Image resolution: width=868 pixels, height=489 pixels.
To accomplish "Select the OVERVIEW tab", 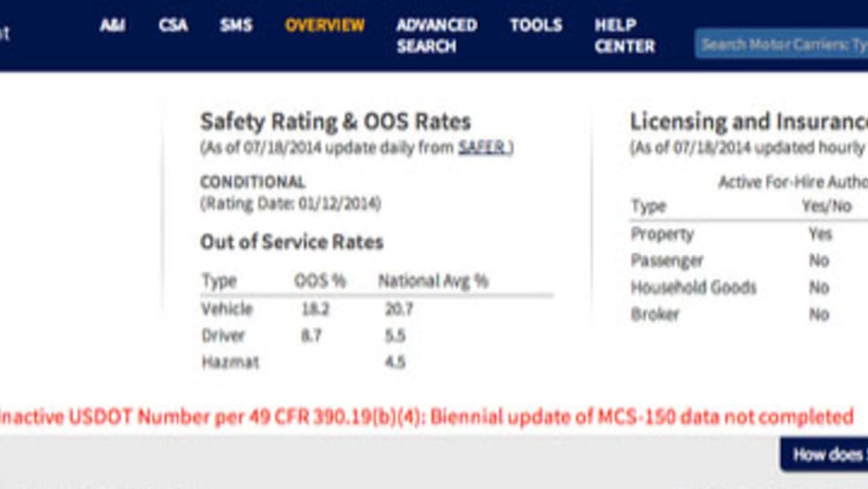I will [324, 26].
